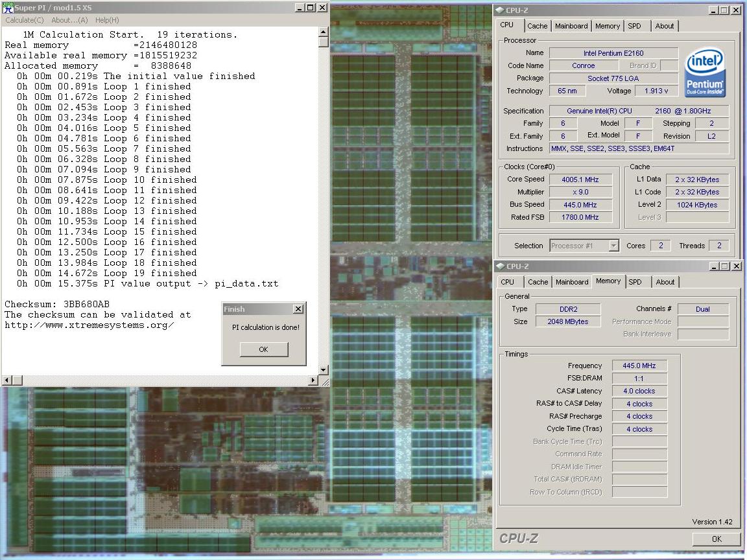Image resolution: width=747 pixels, height=560 pixels.
Task: Click OK in the Finish dialog
Action: point(263,349)
